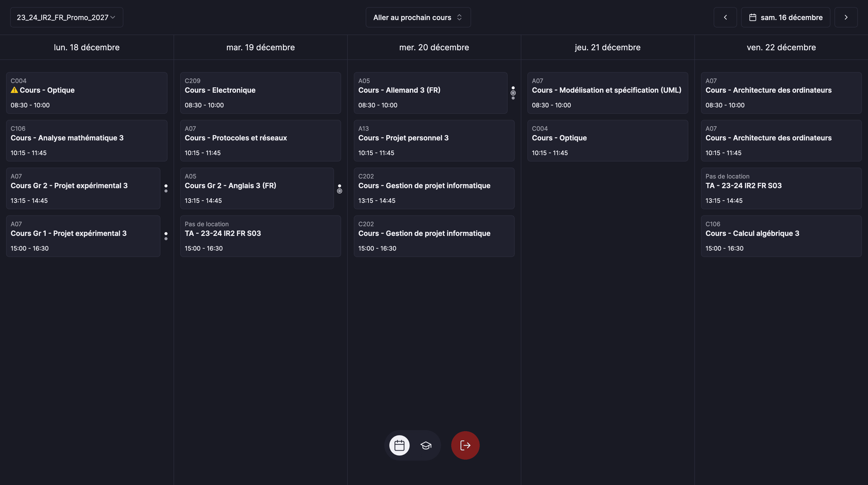
Task: Expand the 23_24_IR2_FR_Promo_2027 dropdown
Action: 67,17
